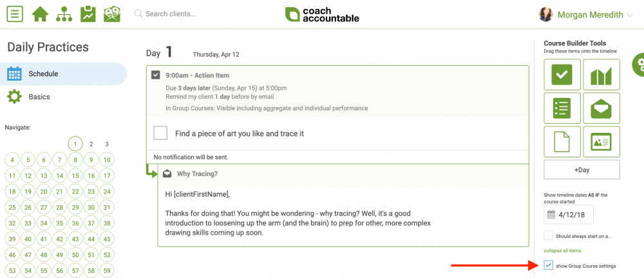Go to the Home icon
The width and height of the screenshot is (644, 278).
pos(40,14)
